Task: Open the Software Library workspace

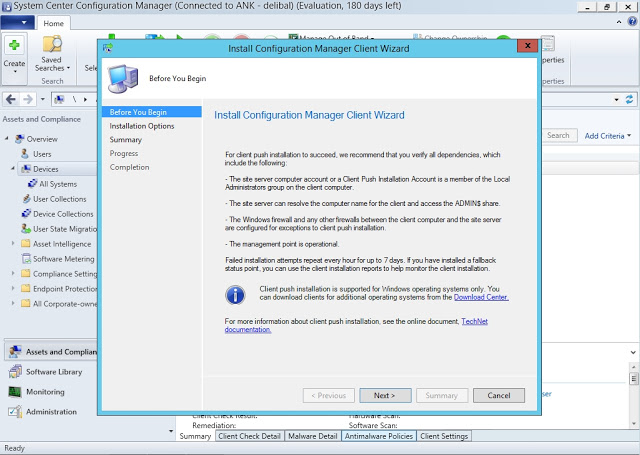Action: coord(53,372)
